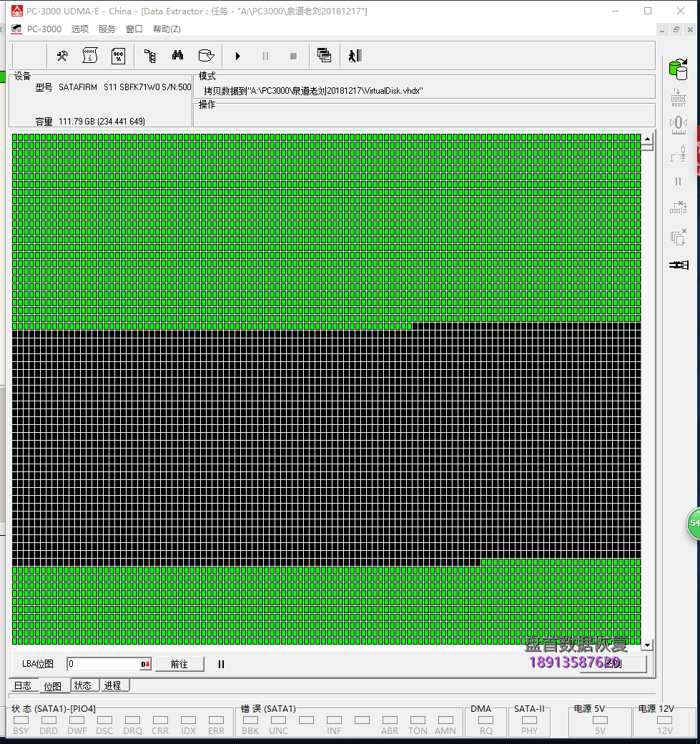
Task: Pause the task in the toolbar
Action: (265, 56)
